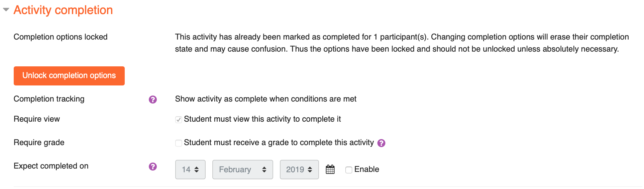Open the month dropdown showing February
Viewport: 644px width, 189px height.
[x=243, y=170]
